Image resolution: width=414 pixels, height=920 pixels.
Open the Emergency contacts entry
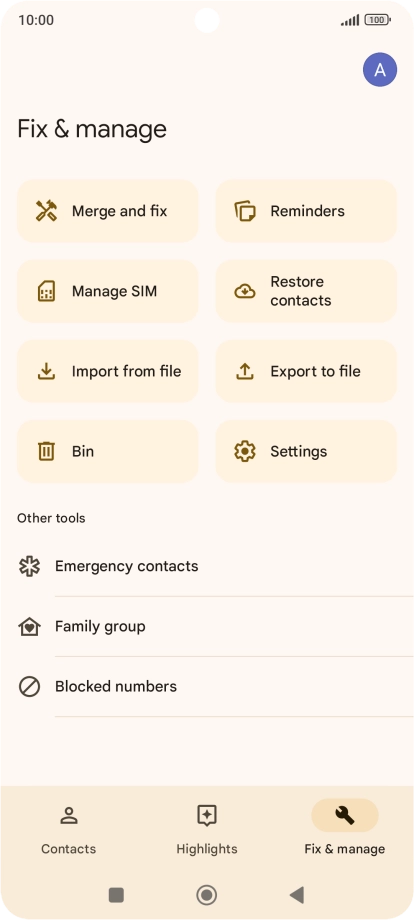tap(207, 566)
